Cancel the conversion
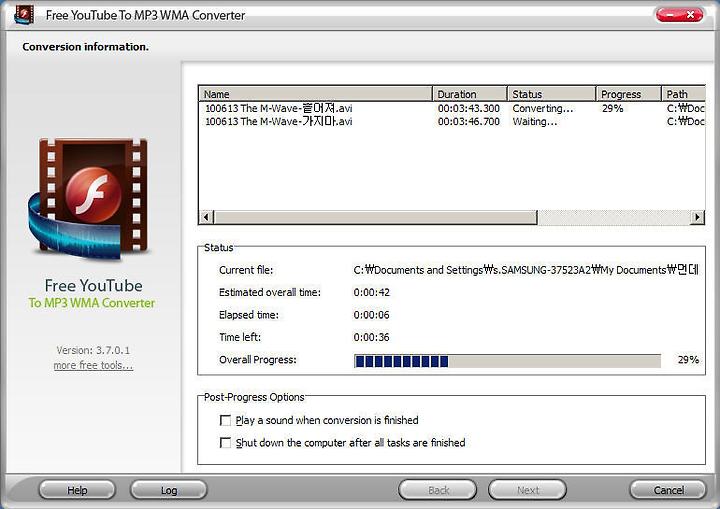Screen dimensions: 720x509 pyautogui.click(x=668, y=490)
